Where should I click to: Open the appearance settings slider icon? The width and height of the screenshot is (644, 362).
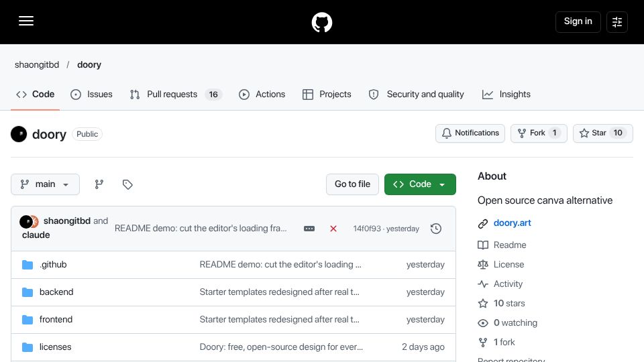tap(617, 21)
